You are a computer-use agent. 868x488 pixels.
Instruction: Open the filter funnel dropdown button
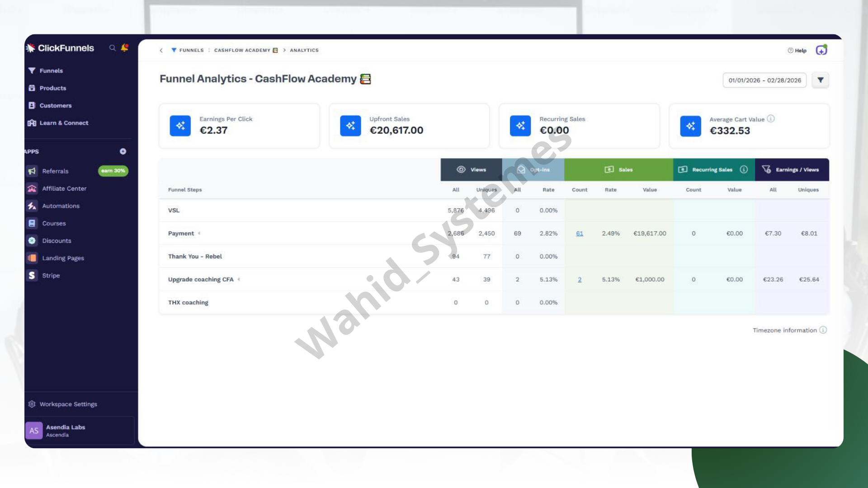coord(820,80)
